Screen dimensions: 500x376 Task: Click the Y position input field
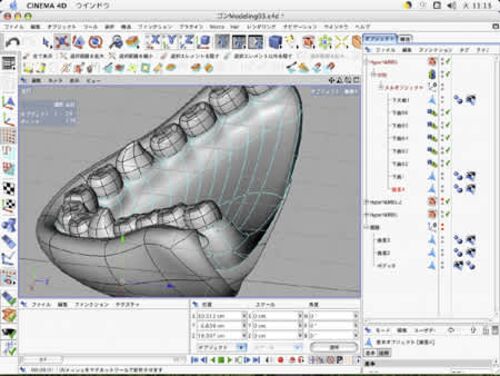(219, 325)
